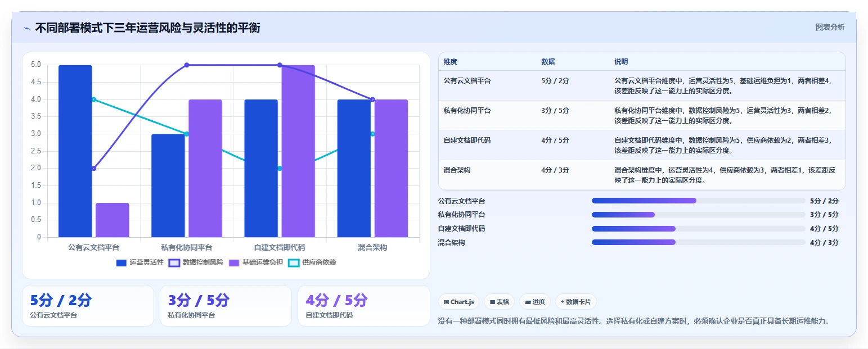
Task: Toggle the 运营灵活性 legend item
Action: click(x=140, y=262)
